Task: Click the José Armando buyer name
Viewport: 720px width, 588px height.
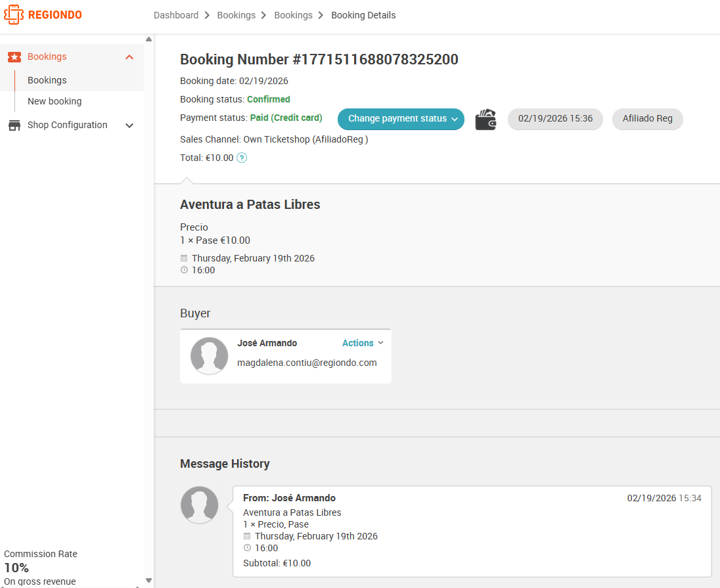Action: click(267, 343)
